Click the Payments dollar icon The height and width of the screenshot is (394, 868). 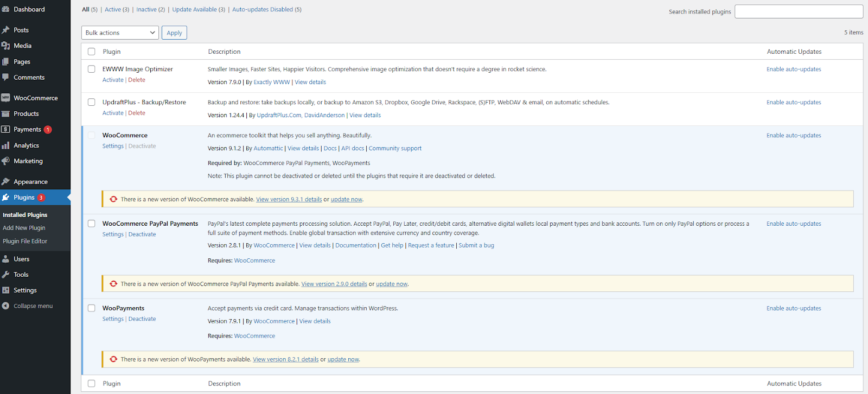pos(5,129)
